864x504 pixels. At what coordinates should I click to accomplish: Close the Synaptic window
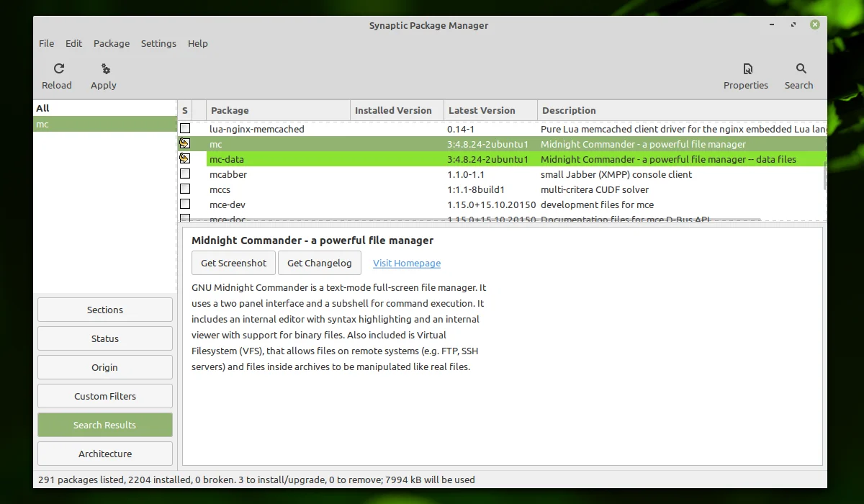click(x=815, y=24)
